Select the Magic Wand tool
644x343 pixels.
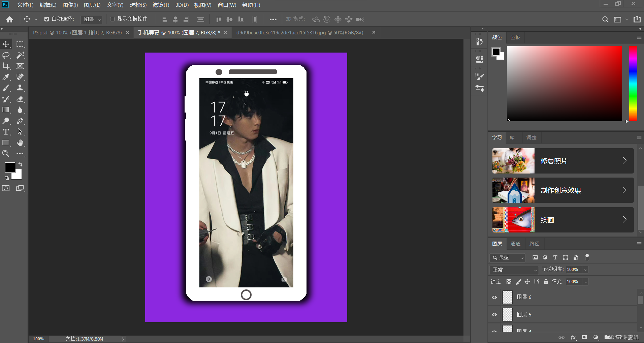pos(20,55)
